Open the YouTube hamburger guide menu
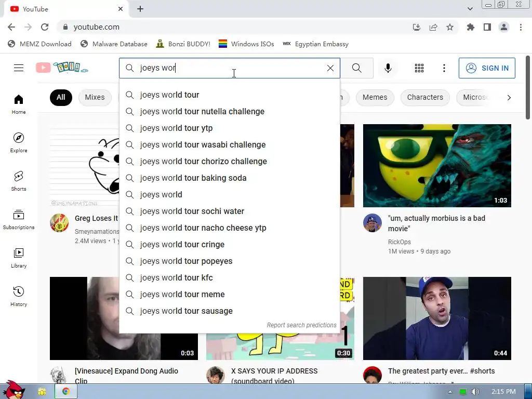Screen dimensions: 532x399 tap(19, 68)
